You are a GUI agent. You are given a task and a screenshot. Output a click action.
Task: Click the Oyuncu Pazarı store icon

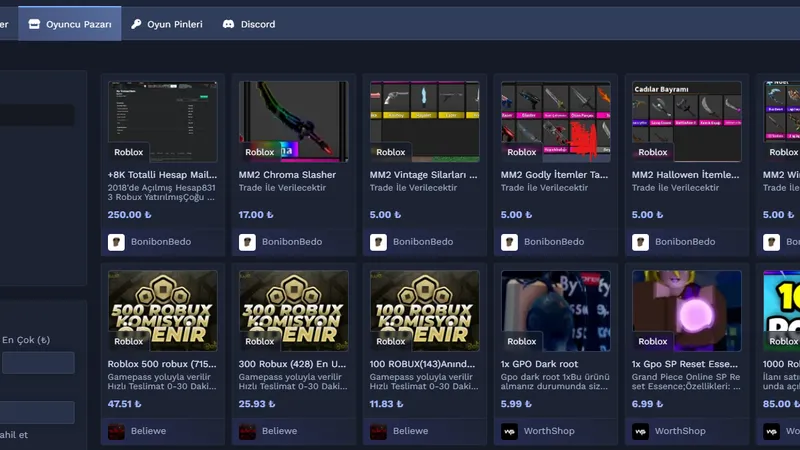[x=34, y=24]
